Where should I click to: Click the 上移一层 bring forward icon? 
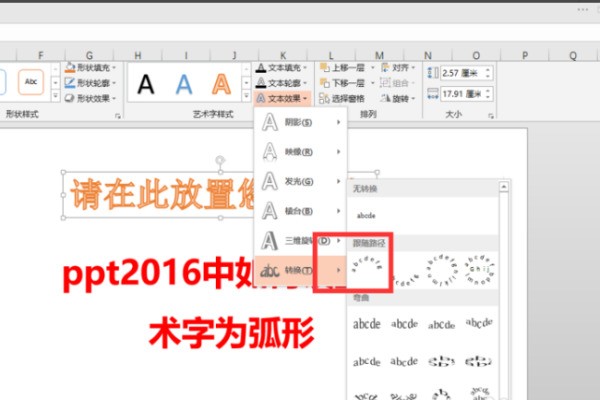click(x=324, y=68)
